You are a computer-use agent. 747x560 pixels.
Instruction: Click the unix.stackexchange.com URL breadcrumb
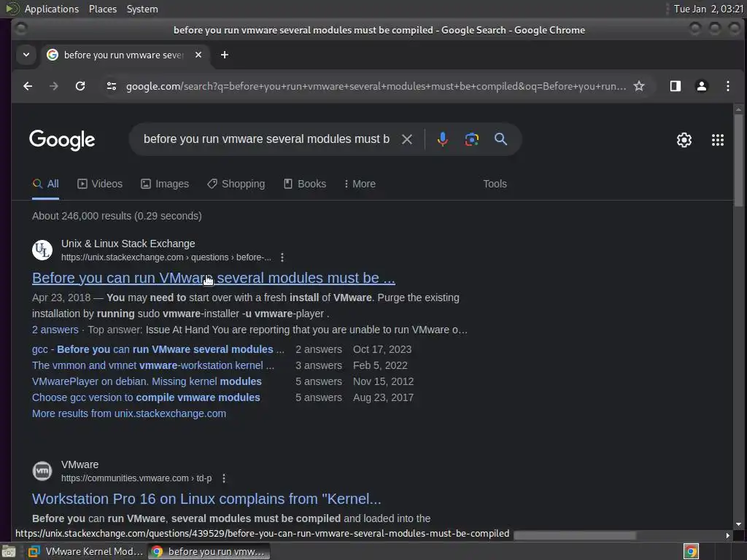(166, 257)
